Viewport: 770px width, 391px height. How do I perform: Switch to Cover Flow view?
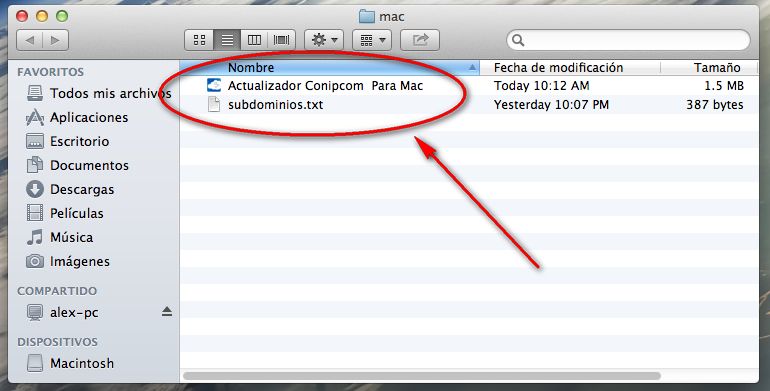(281, 40)
